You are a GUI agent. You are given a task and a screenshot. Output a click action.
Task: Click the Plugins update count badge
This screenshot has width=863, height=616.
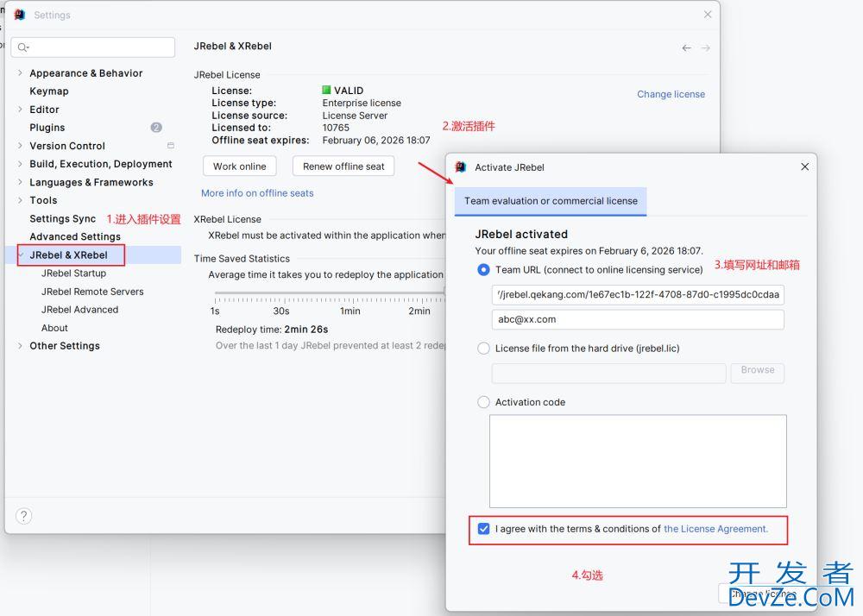(156, 127)
